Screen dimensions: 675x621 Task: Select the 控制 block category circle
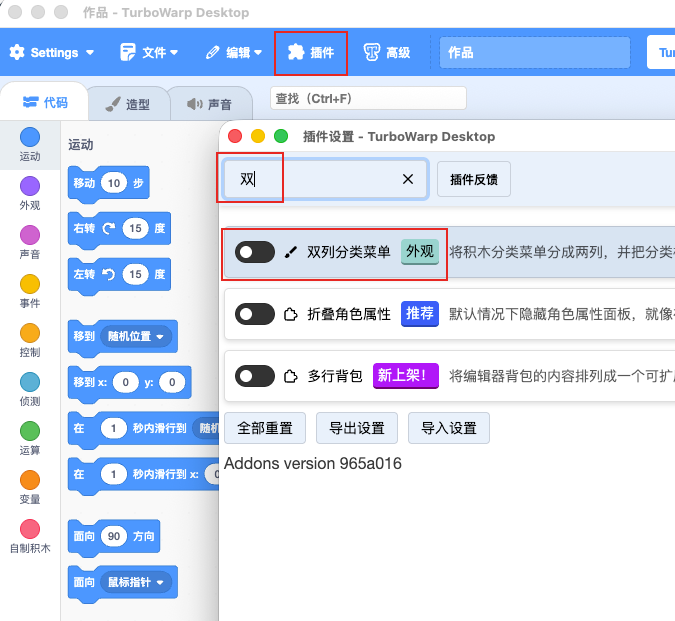[x=30, y=333]
